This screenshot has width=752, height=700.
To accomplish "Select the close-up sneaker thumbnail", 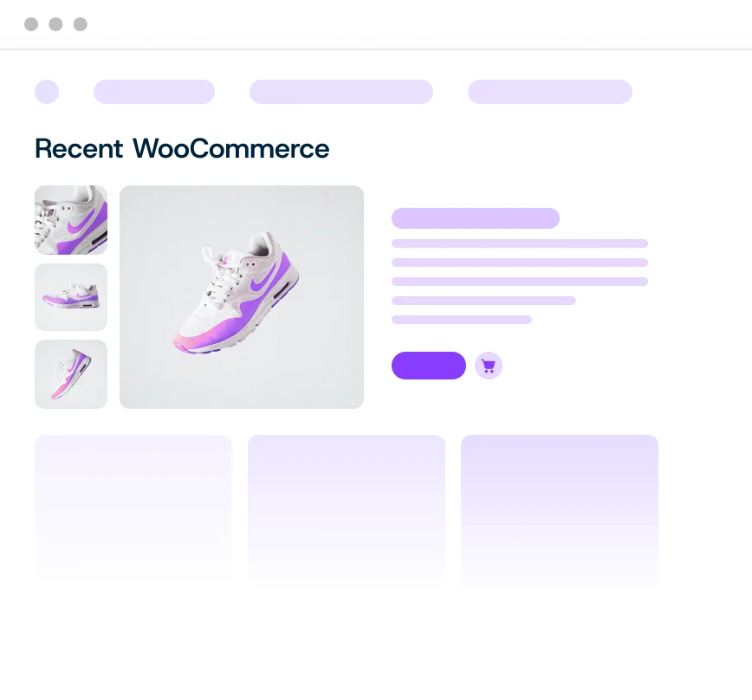I will click(x=71, y=220).
